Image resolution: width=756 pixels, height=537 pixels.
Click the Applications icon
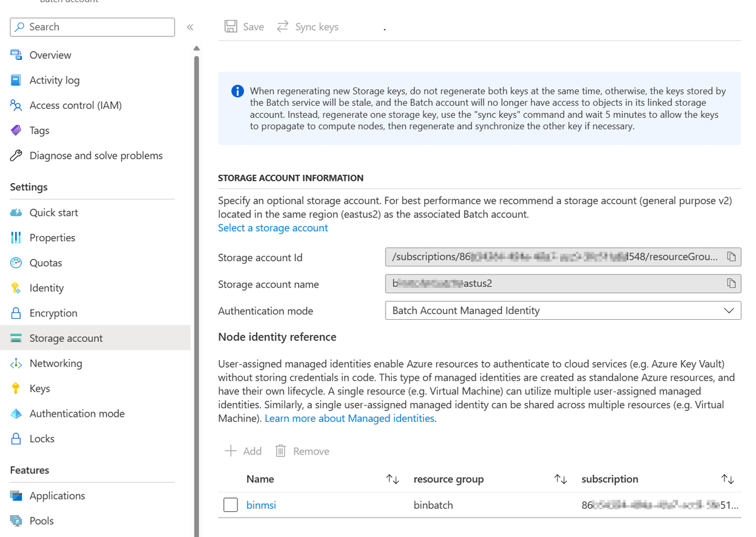pos(16,495)
